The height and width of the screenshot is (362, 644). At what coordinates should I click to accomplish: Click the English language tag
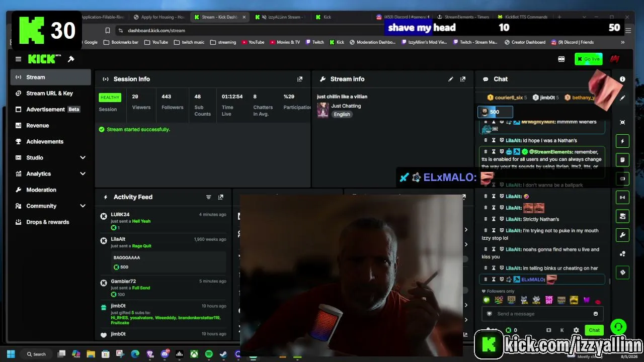point(342,114)
